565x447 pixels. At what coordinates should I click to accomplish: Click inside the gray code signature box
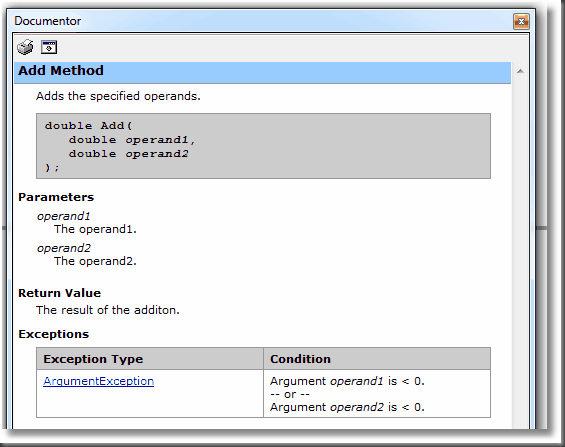click(263, 146)
